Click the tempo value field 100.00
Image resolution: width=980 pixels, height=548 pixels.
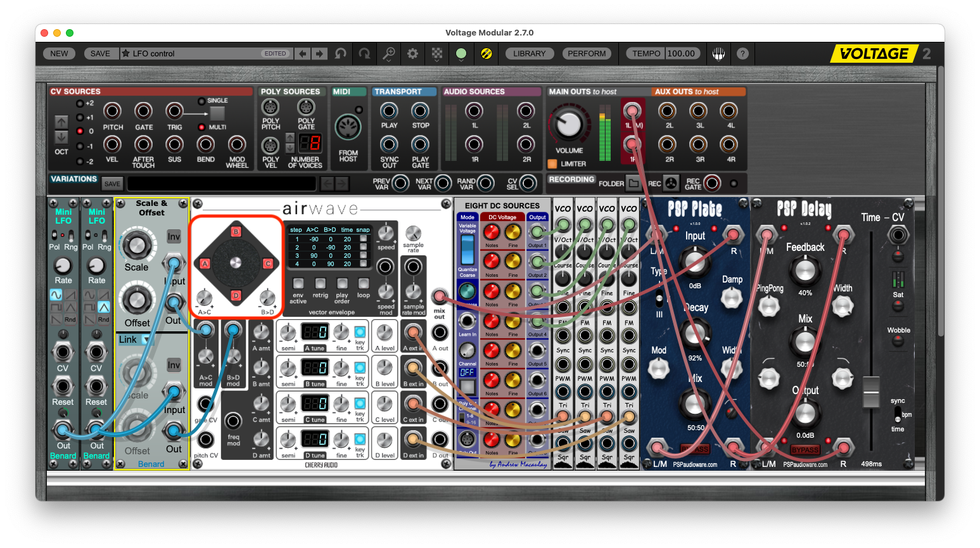(682, 54)
